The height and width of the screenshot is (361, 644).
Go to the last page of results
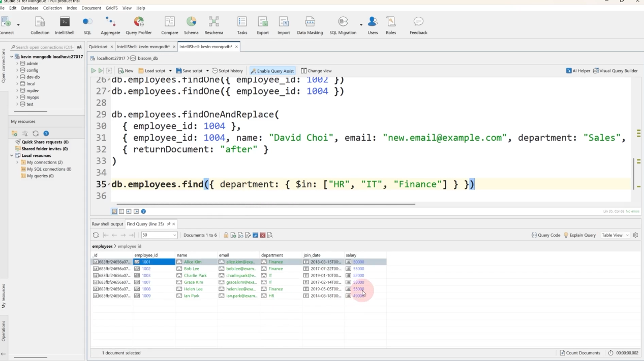[132, 235]
